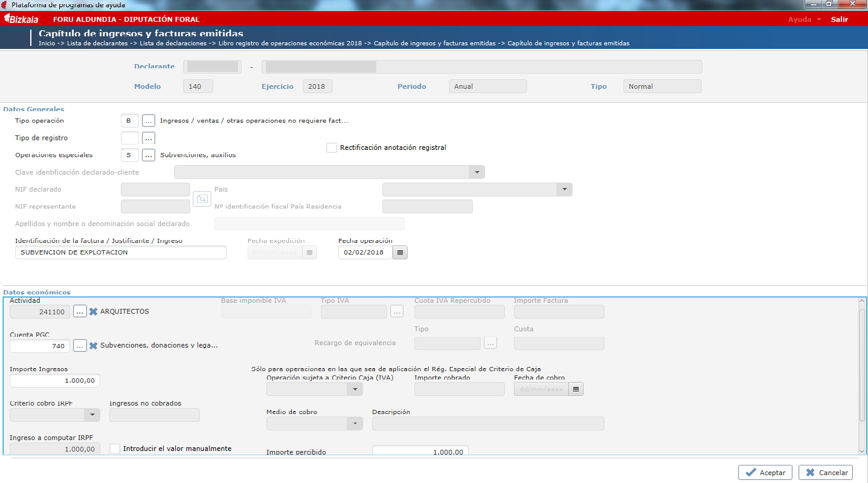Clear the ARQUITECTOS activity with X icon
Screen dimensions: 868x483
(94, 312)
